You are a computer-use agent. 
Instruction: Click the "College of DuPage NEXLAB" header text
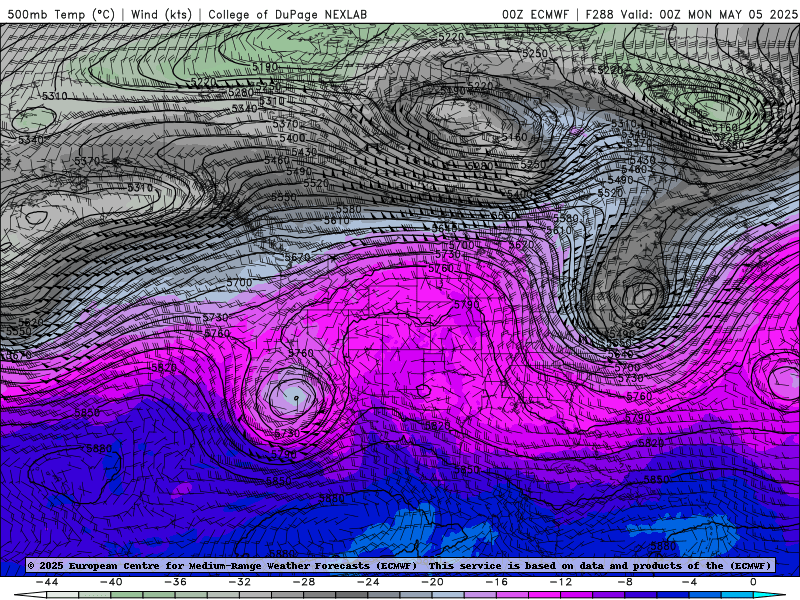pyautogui.click(x=288, y=14)
